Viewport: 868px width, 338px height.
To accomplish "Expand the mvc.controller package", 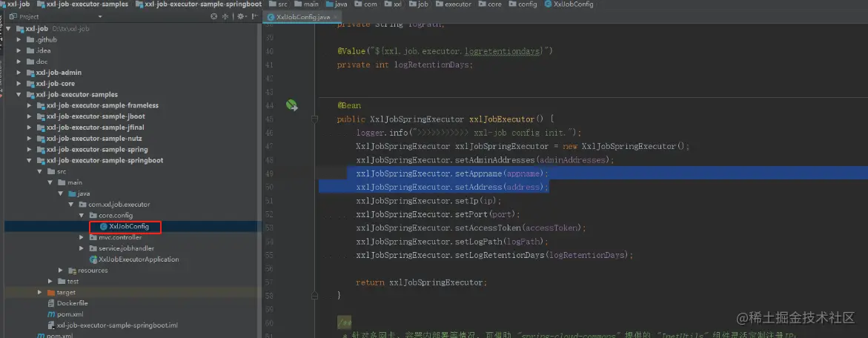I will 82,237.
